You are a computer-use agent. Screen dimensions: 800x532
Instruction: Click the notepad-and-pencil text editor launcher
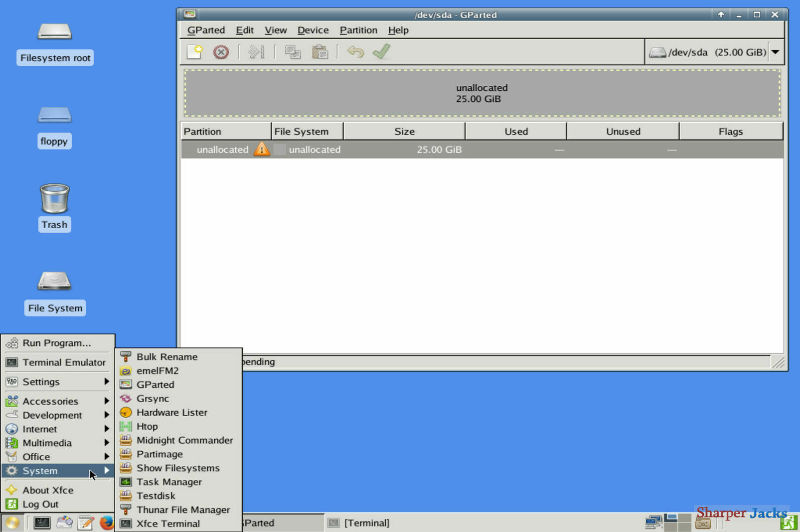[86, 523]
